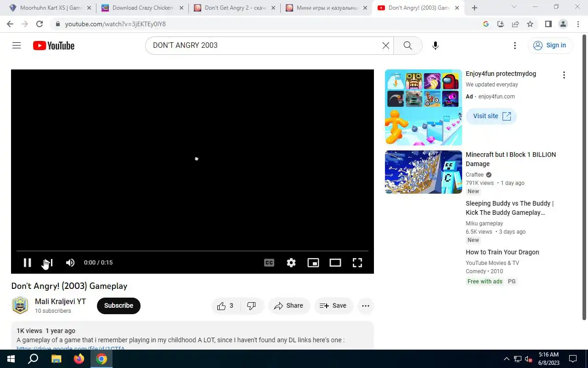Like this video
The image size is (588, 368).
(226, 306)
